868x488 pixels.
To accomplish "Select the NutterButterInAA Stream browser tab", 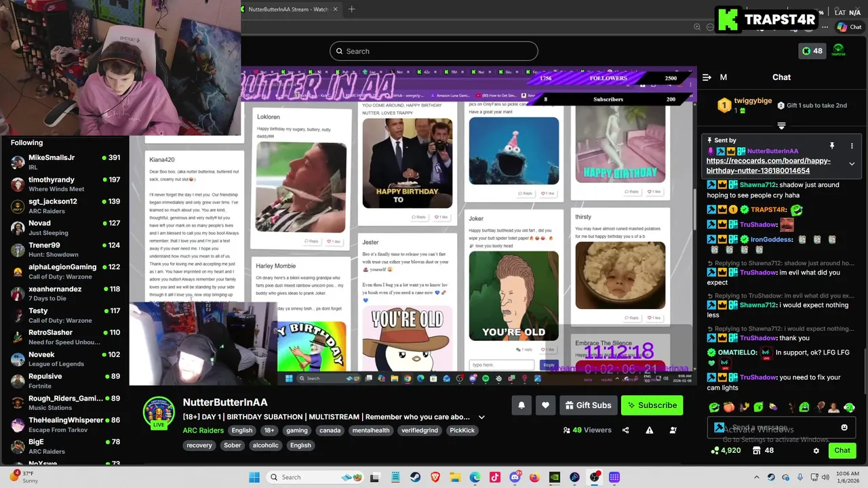I will (x=288, y=9).
